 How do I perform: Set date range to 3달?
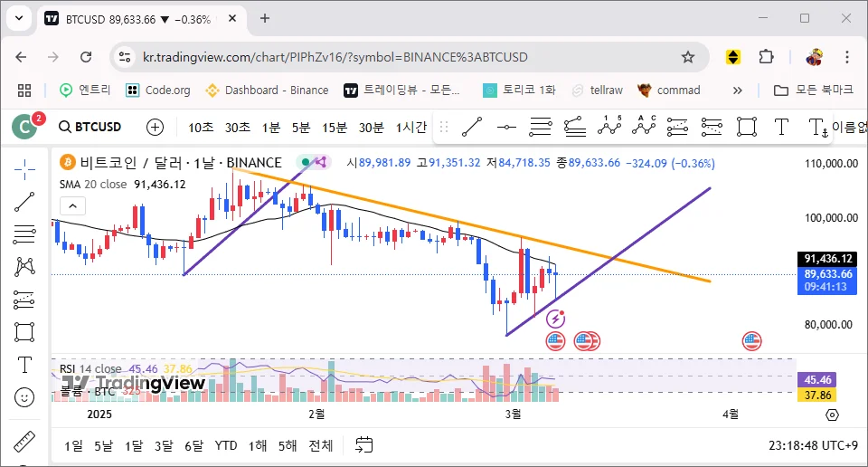click(x=164, y=446)
